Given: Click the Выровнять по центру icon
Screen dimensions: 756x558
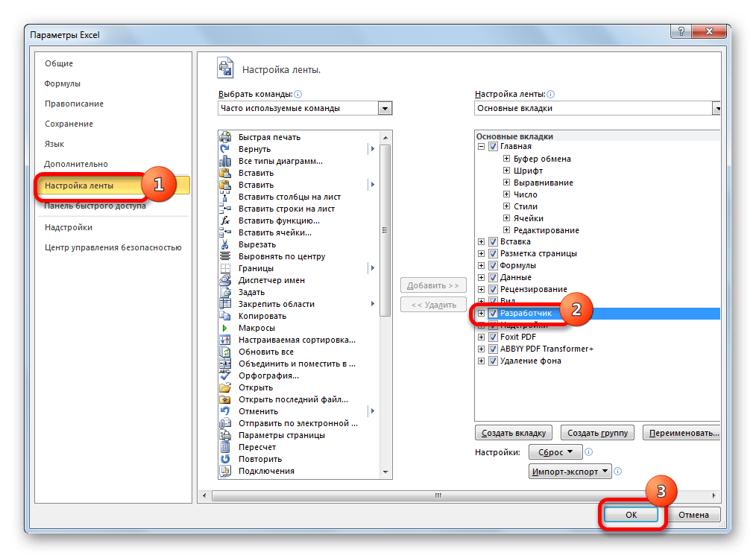Looking at the screenshot, I should click(225, 256).
